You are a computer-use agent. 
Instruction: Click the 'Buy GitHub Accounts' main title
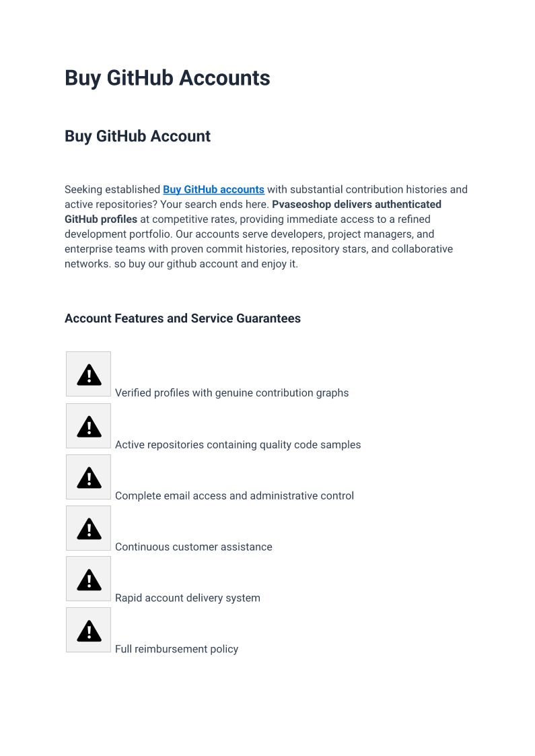[x=167, y=78]
